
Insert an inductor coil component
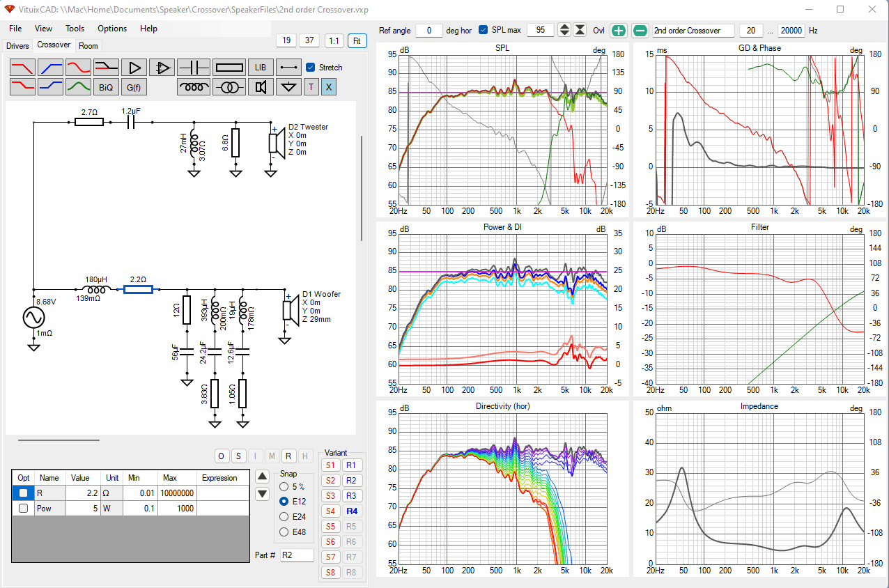[194, 87]
